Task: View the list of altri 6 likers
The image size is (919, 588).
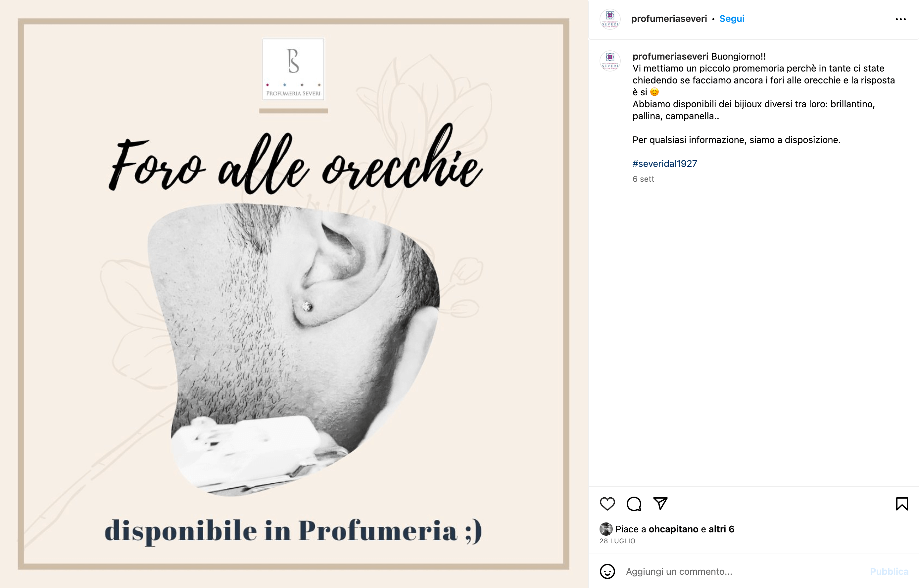Action: 721,529
